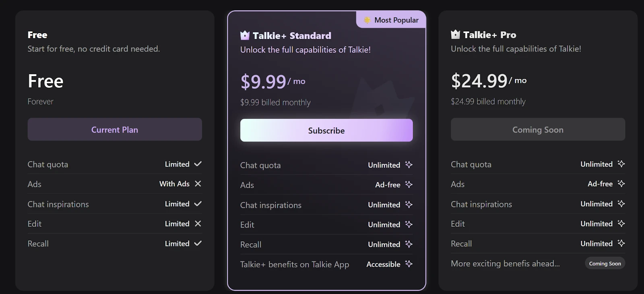This screenshot has width=644, height=294.
Task: Click the sun icon in Most Popular badge
Action: (x=367, y=20)
